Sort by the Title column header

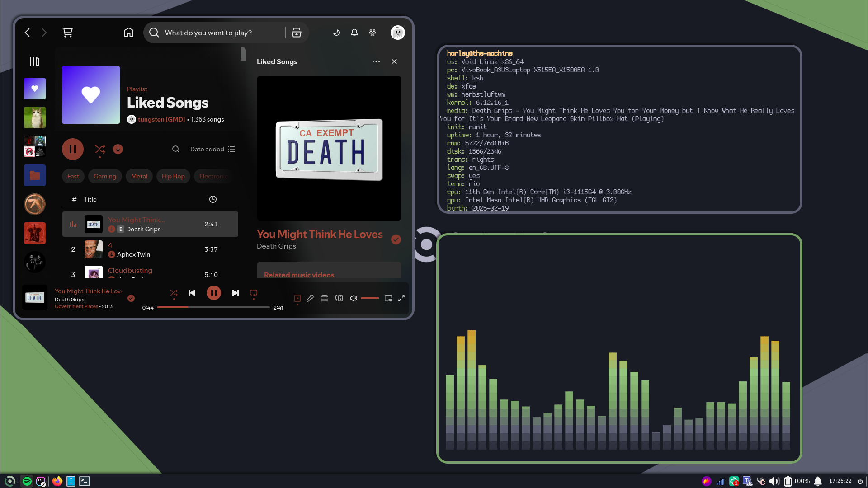[90, 199]
